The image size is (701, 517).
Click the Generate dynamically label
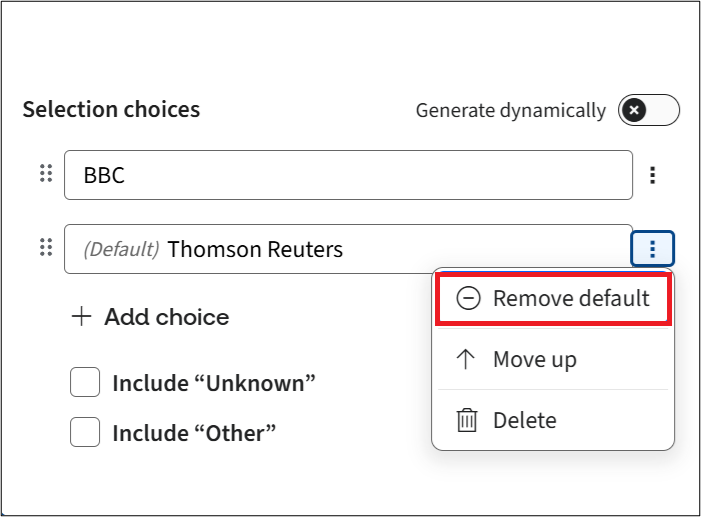510,110
